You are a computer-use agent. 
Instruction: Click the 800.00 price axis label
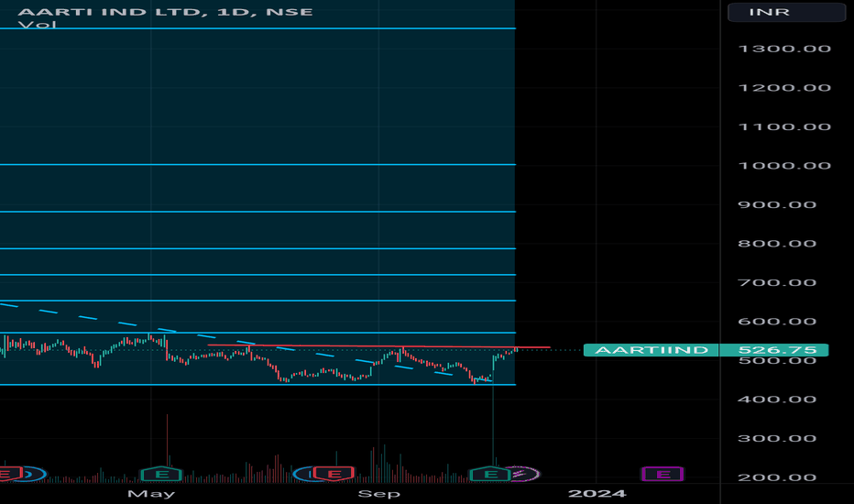coord(777,244)
